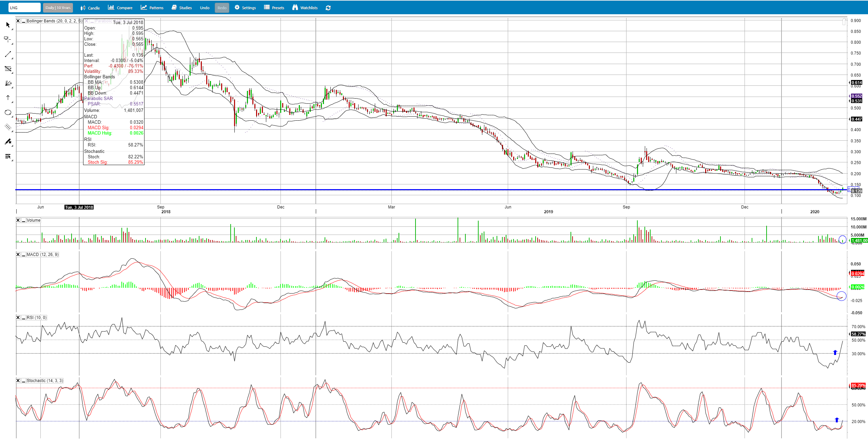The height and width of the screenshot is (440, 868).
Task: Click the purple 0.552 PSAR axis tag
Action: pyautogui.click(x=856, y=96)
